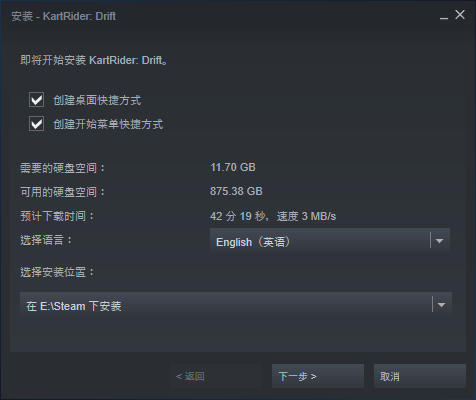Click the 创建开始菜单快捷方式 label text
The height and width of the screenshot is (400, 476).
[x=108, y=124]
